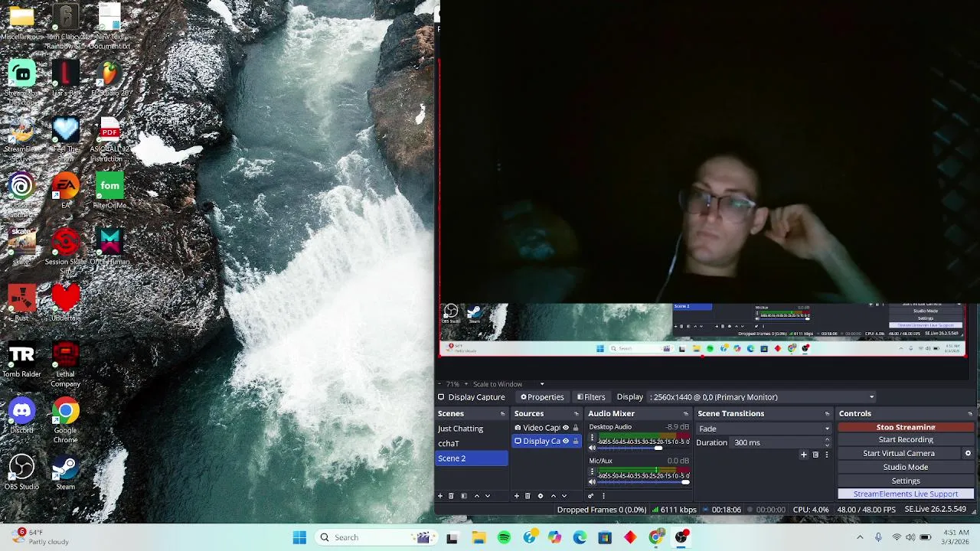This screenshot has width=980, height=551.
Task: Open Spotify from the taskbar
Action: 504,537
